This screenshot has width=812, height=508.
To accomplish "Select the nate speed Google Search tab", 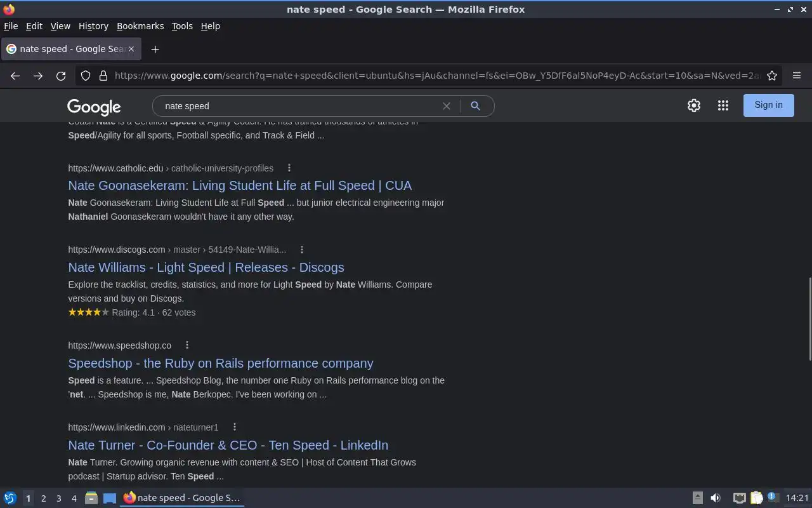I will point(70,49).
